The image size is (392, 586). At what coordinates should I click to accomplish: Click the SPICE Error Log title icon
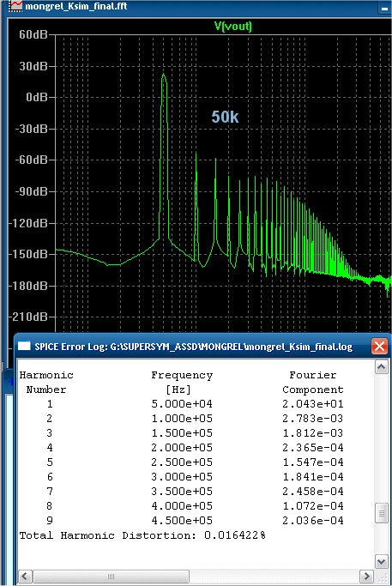(24, 346)
